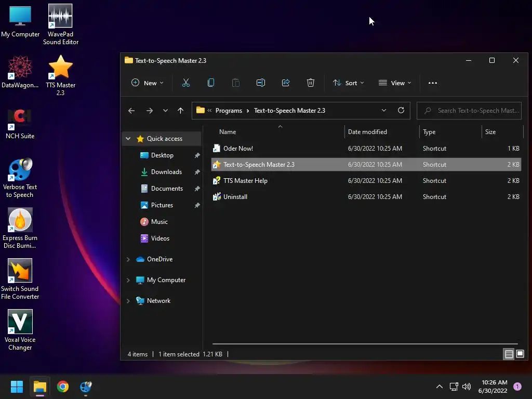This screenshot has height=399, width=532.
Task: Click Verbose app icon in taskbar
Action: (86, 387)
